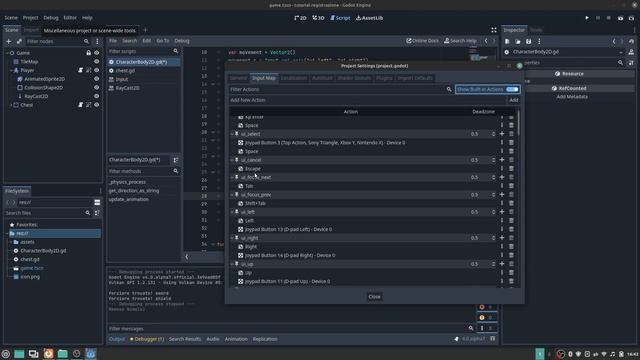Open the AssetLib workspace
The image size is (640, 360).
[369, 18]
